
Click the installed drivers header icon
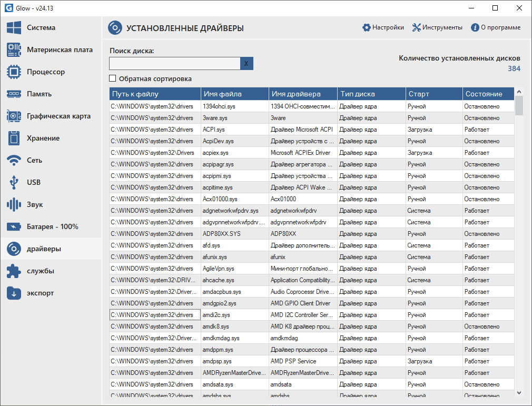pos(115,28)
